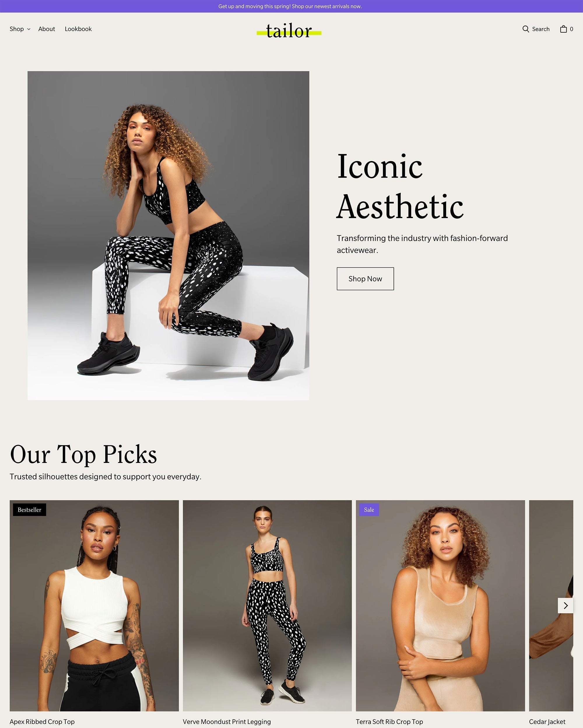583x728 pixels.
Task: Open Terra Soft Rib Crop Top image
Action: [x=440, y=605]
